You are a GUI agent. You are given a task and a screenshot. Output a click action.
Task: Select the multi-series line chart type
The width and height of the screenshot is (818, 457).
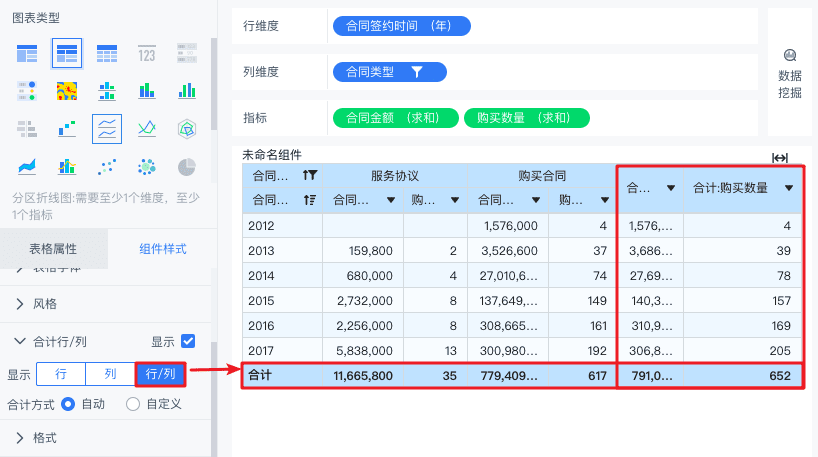click(x=147, y=128)
